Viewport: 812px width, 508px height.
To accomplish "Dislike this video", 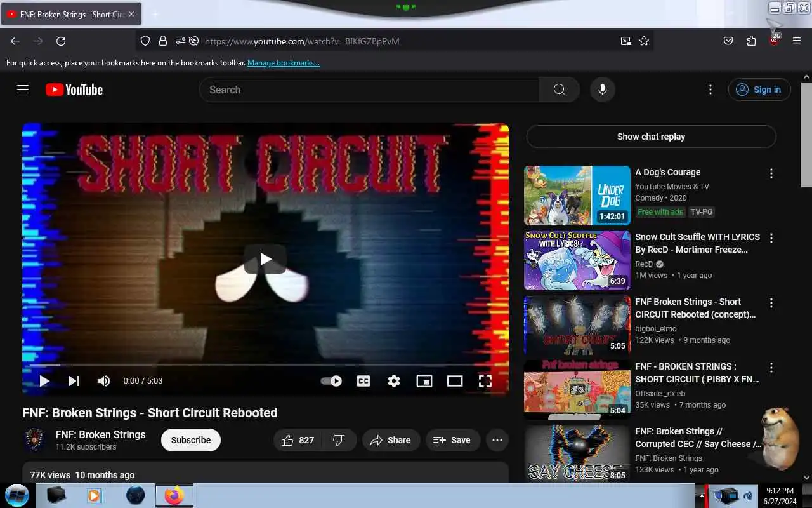I will click(339, 440).
